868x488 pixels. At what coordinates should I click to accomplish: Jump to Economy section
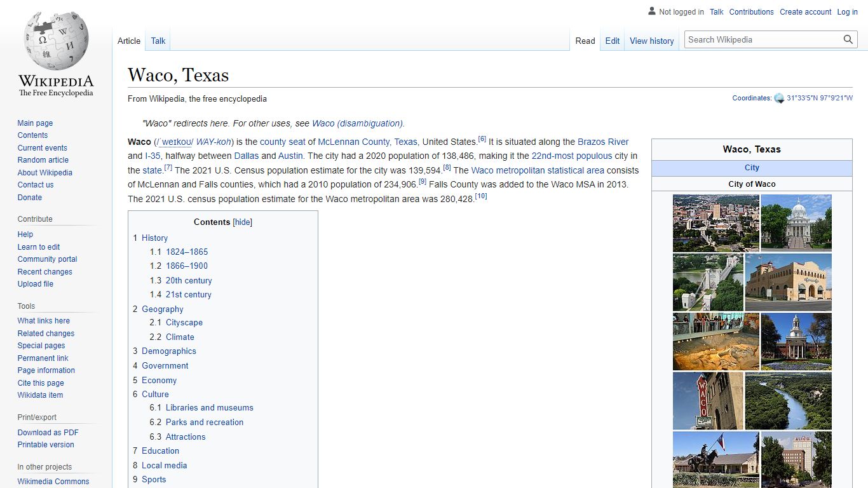pos(159,380)
